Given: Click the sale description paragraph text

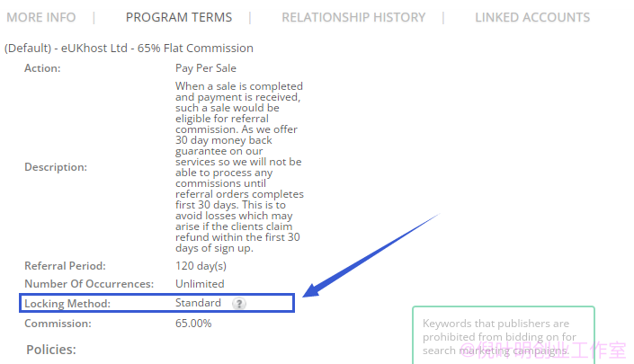Looking at the screenshot, I should 239,167.
